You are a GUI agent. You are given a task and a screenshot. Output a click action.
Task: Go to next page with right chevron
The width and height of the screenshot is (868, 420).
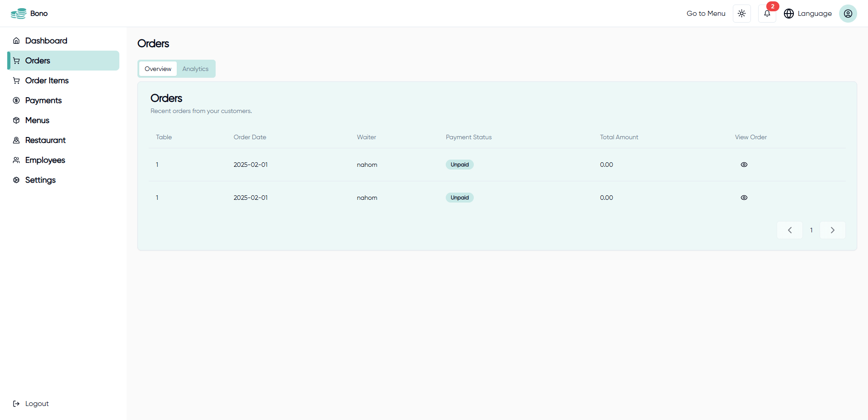(x=832, y=230)
